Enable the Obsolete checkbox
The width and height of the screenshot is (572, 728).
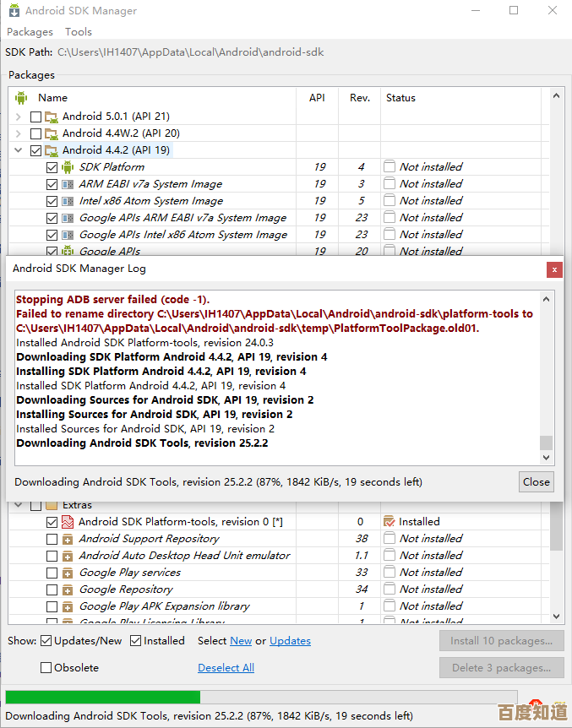click(x=46, y=668)
